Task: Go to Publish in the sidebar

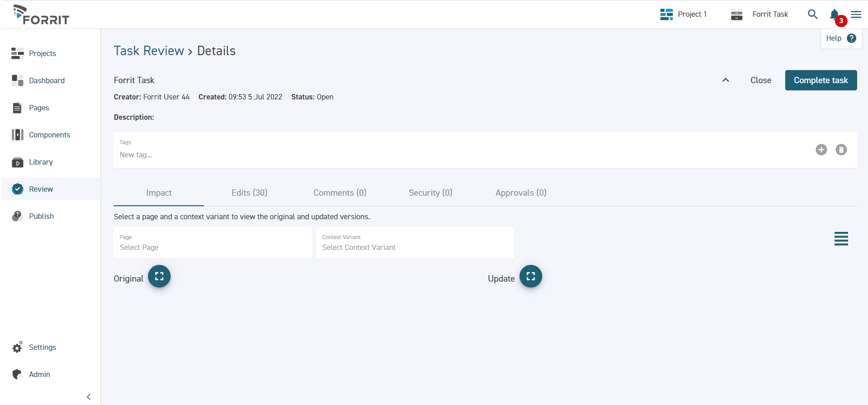Action: point(41,216)
